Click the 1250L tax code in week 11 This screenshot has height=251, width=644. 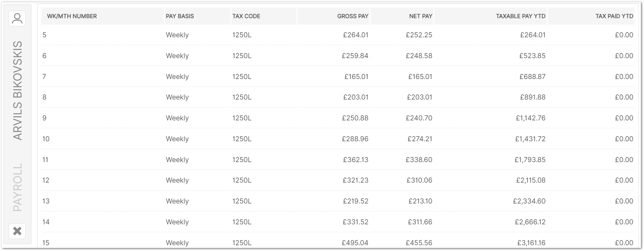tap(242, 160)
